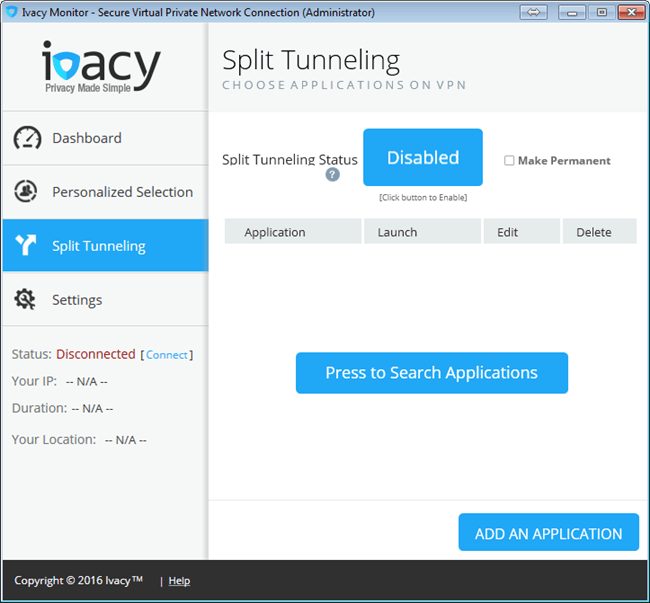
Task: Click the Application column header
Action: tap(293, 231)
